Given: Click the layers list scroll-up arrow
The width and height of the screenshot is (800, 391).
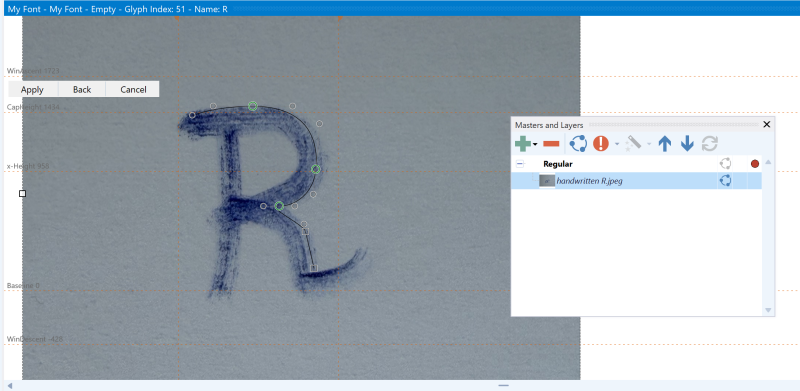Looking at the screenshot, I should click(768, 162).
